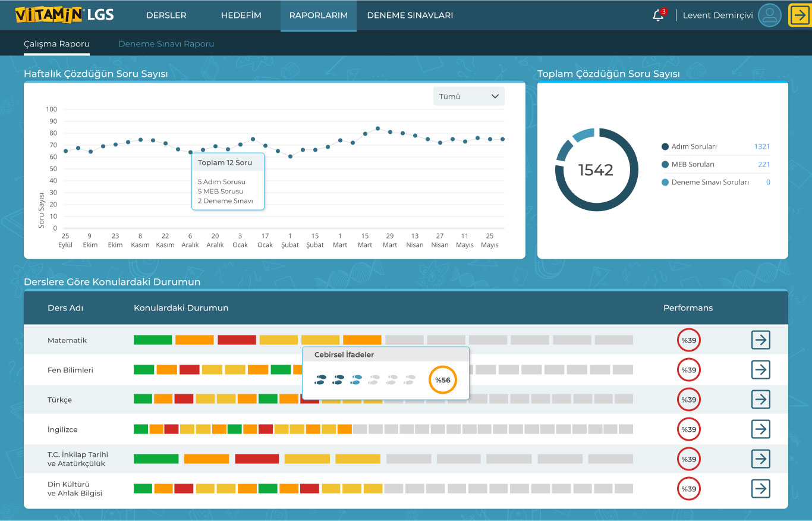Screen dimensions: 812x521
Task: Click the yellow logout arrow button
Action: point(800,15)
